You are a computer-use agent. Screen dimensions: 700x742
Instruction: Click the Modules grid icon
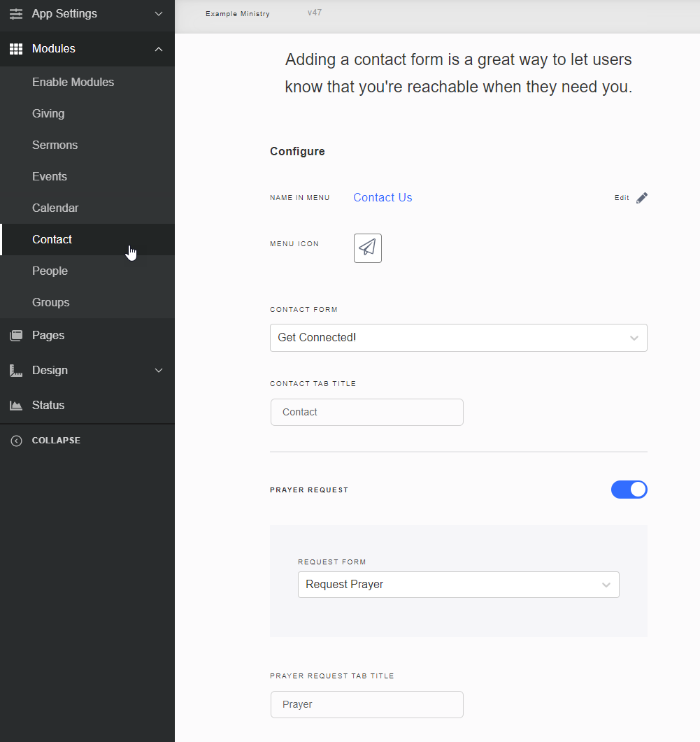[15, 49]
